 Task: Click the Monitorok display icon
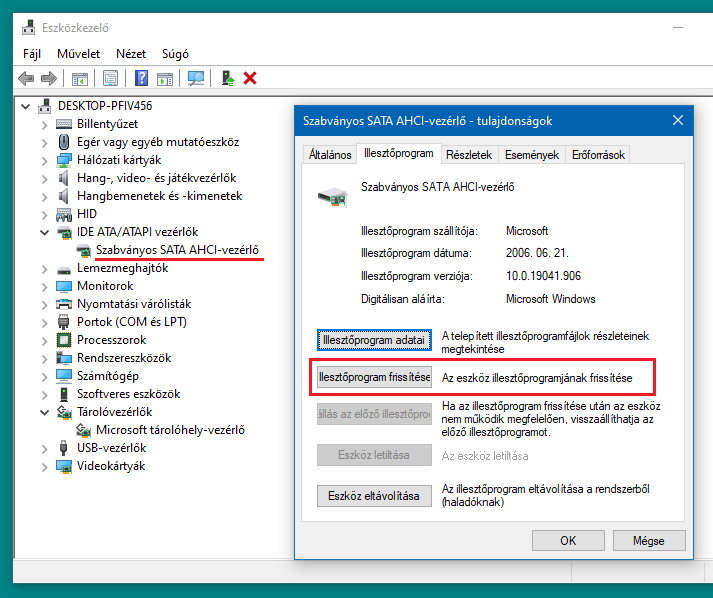coord(64,286)
